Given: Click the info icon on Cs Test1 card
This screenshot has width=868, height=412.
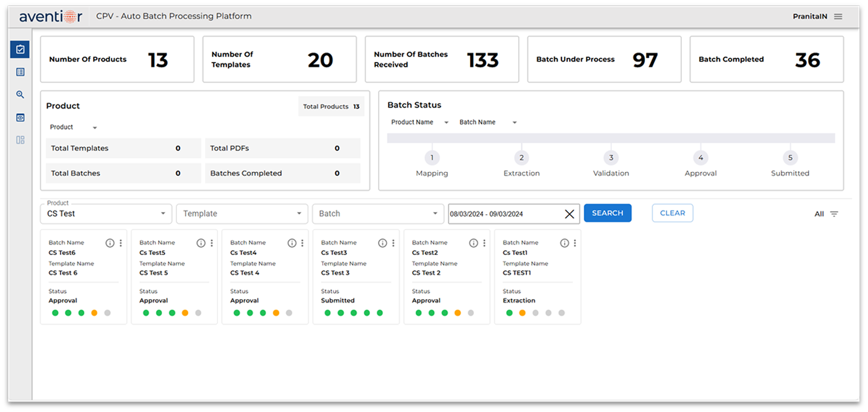Looking at the screenshot, I should tap(564, 243).
